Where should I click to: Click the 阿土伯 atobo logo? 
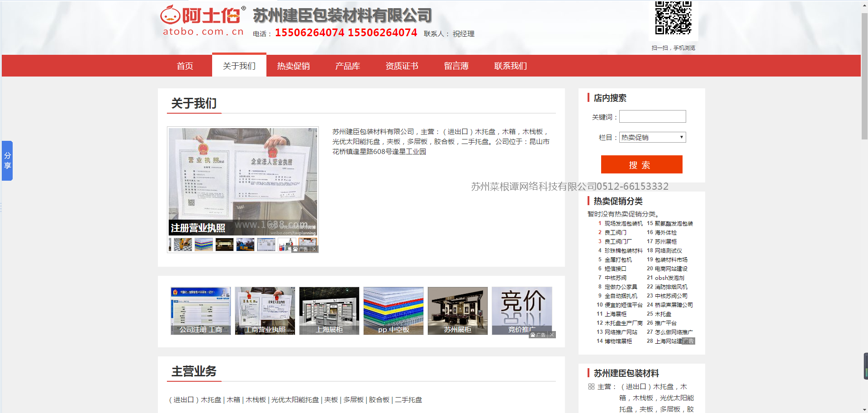203,20
